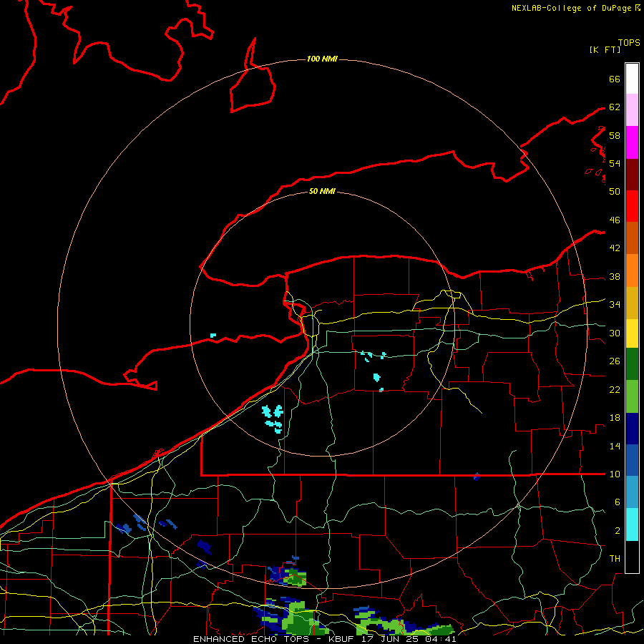Select the light pink legend color band
Screen dimensions: 644x644
(632, 110)
